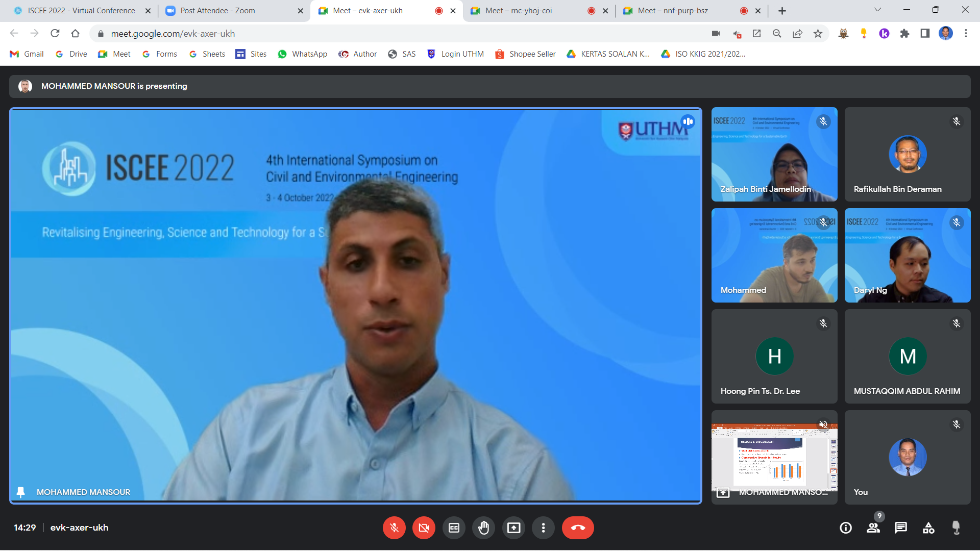Show everyone participants panel
The image size is (980, 551).
873,528
